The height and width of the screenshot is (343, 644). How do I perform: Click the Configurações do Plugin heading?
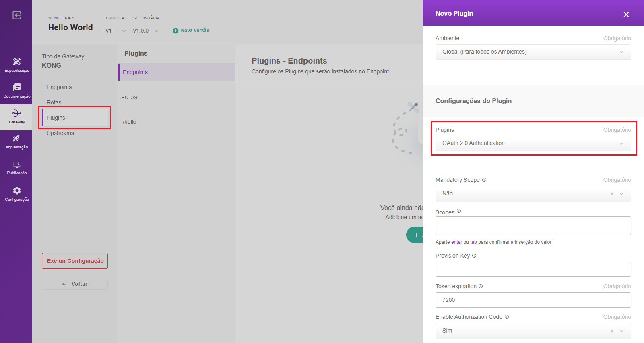coord(473,101)
